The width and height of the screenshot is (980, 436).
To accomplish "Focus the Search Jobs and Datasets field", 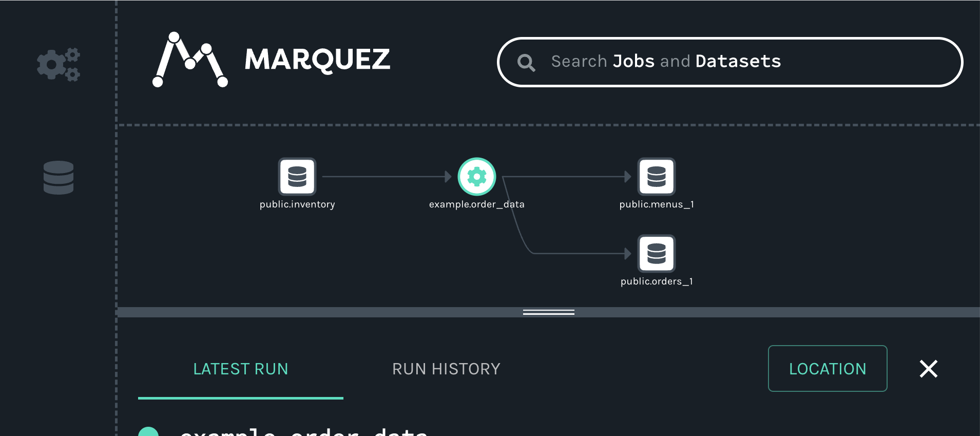I will click(730, 62).
